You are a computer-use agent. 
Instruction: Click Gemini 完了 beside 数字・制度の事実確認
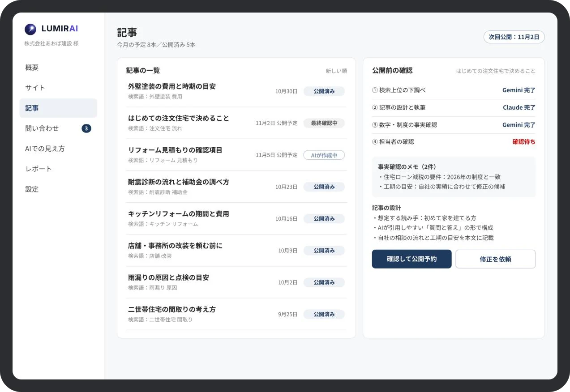click(519, 125)
